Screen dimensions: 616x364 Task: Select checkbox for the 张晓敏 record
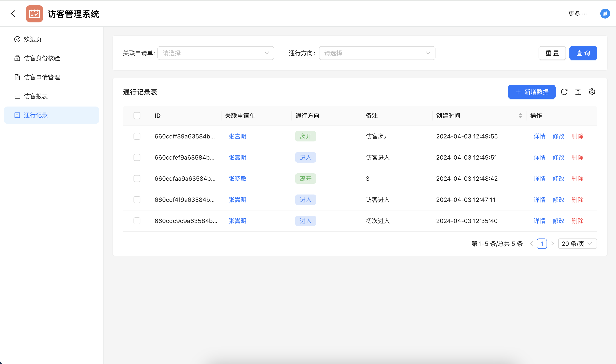(137, 179)
